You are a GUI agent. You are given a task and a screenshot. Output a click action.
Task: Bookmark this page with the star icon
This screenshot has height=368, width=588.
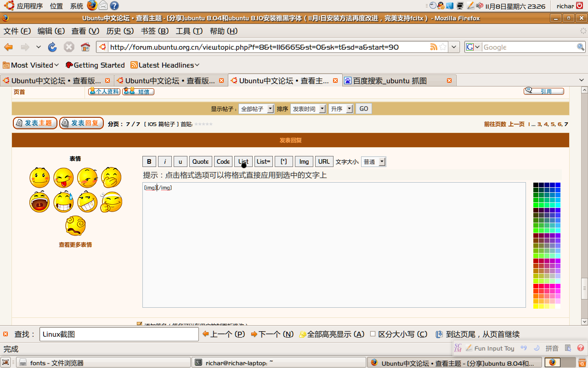pos(443,47)
